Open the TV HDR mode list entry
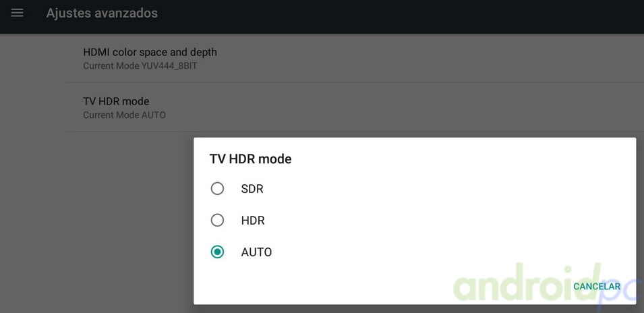644x313 pixels. click(355, 107)
